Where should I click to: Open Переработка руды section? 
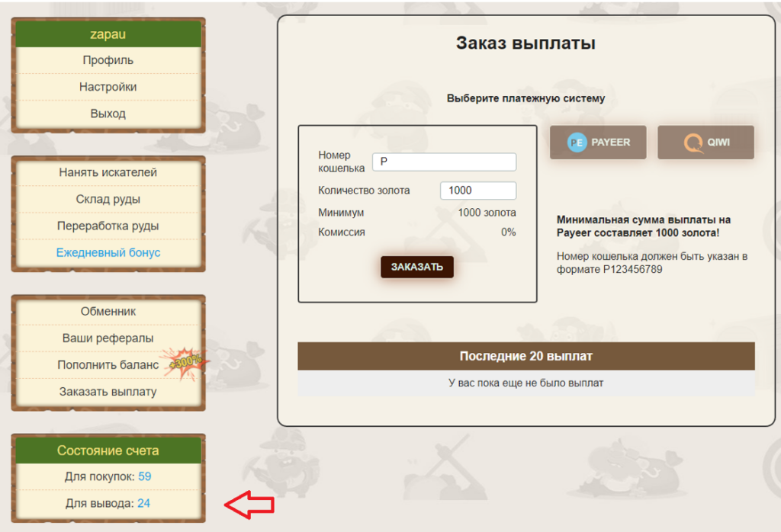coord(108,226)
